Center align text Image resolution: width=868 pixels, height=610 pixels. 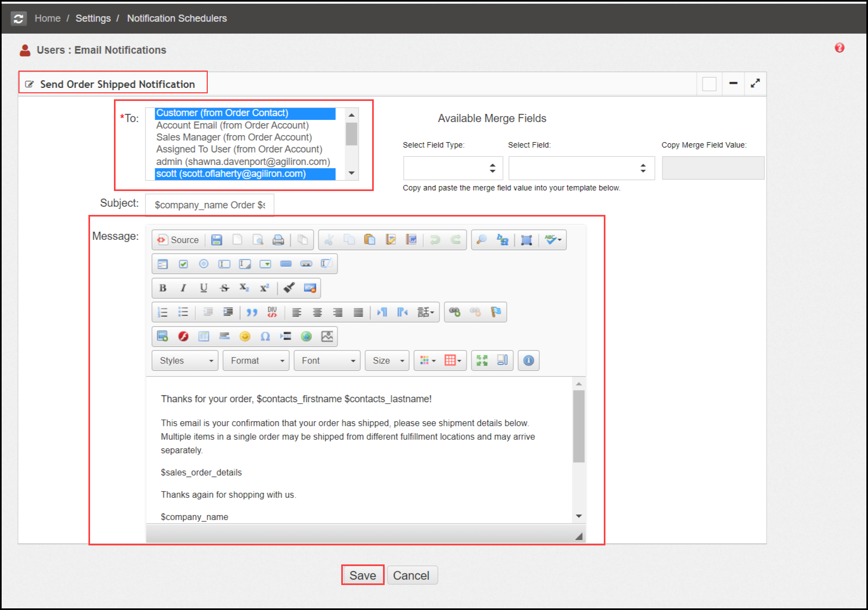[317, 312]
